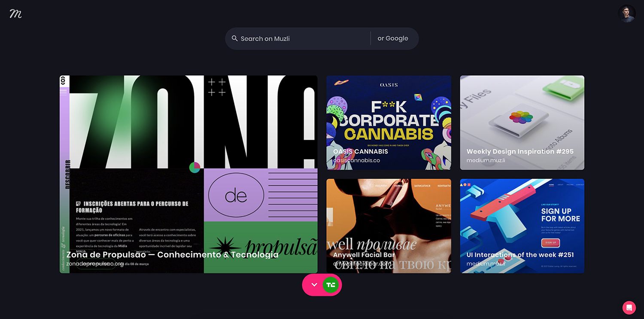This screenshot has height=319, width=644.
Task: Open UI Interactions of the week #251
Action: tap(522, 226)
